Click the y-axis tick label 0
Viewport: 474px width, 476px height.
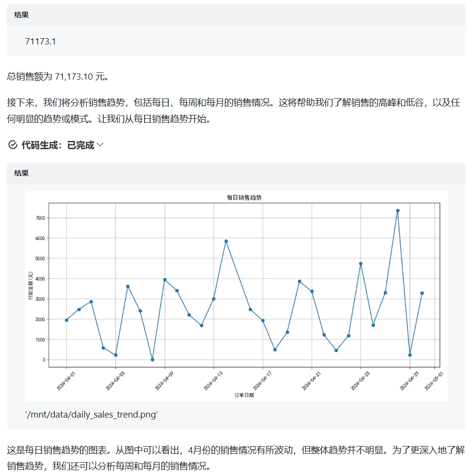point(44,360)
